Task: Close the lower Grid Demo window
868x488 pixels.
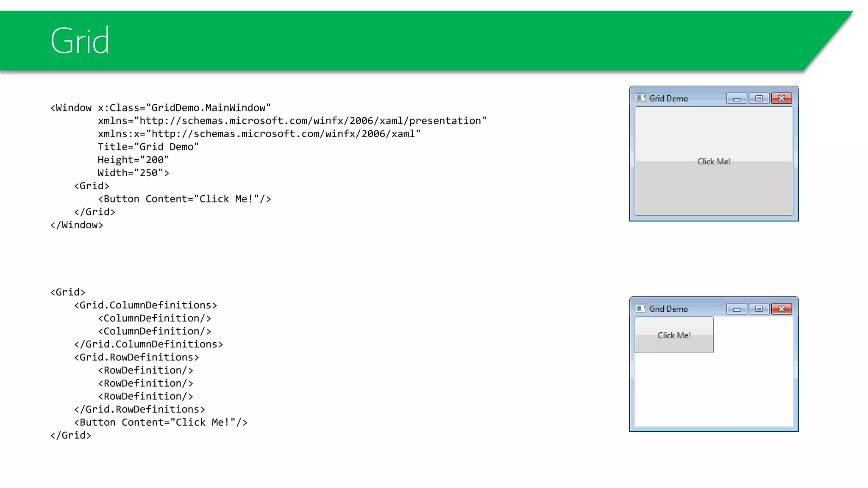Action: (782, 309)
